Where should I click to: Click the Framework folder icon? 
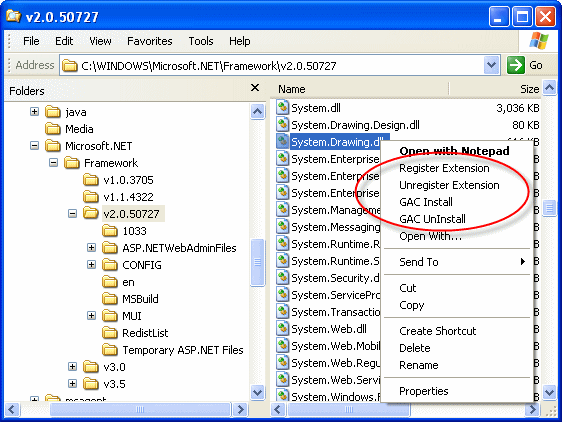coord(72,162)
